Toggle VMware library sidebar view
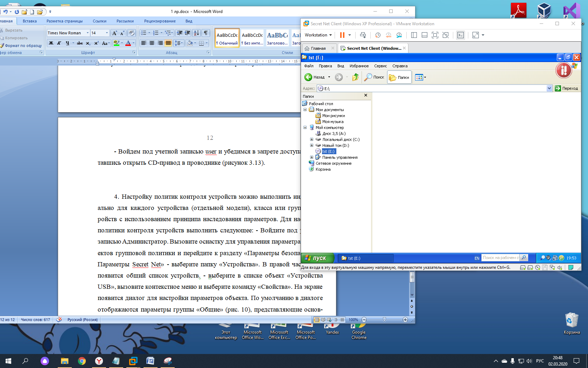Viewport: 588px width, 368px height. pyautogui.click(x=414, y=35)
